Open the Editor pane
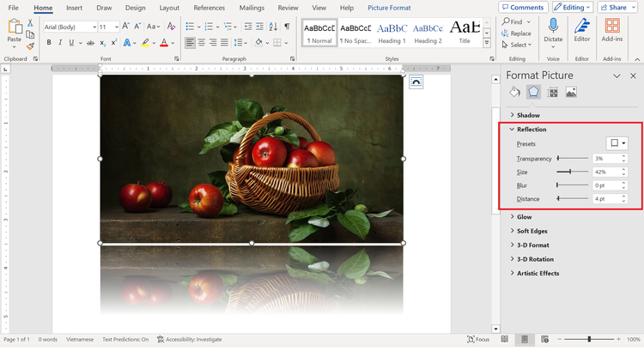Image resolution: width=644 pixels, height=357 pixels. click(x=581, y=30)
